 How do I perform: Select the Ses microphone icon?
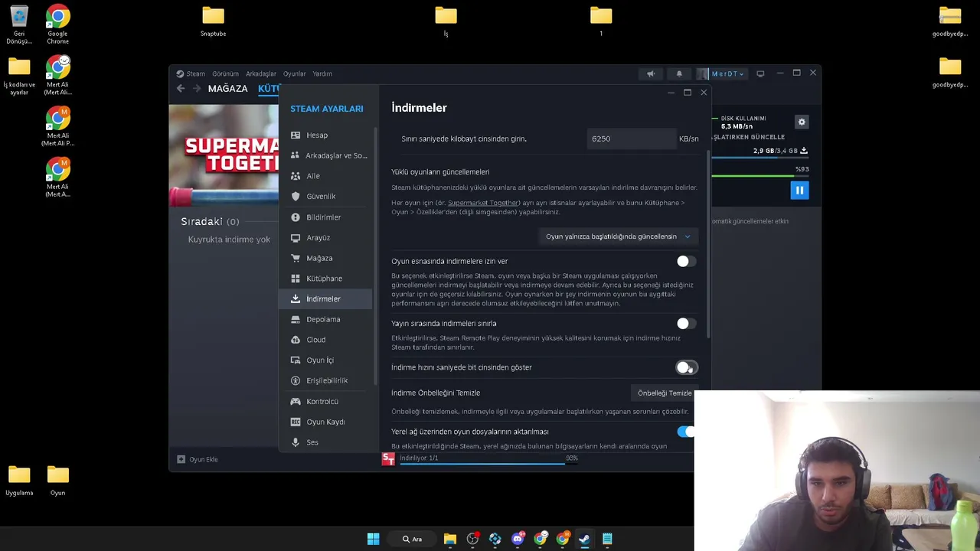pyautogui.click(x=296, y=442)
